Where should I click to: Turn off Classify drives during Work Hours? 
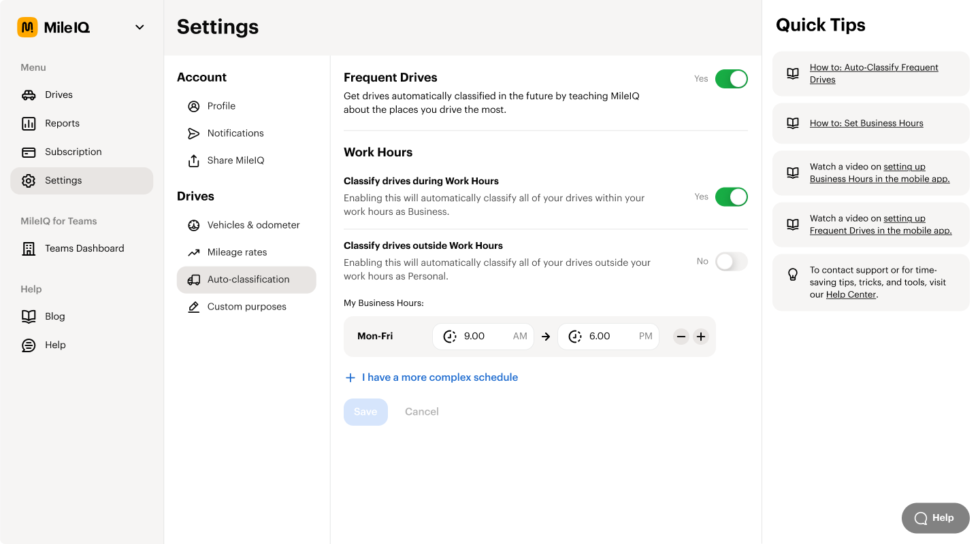coord(731,197)
